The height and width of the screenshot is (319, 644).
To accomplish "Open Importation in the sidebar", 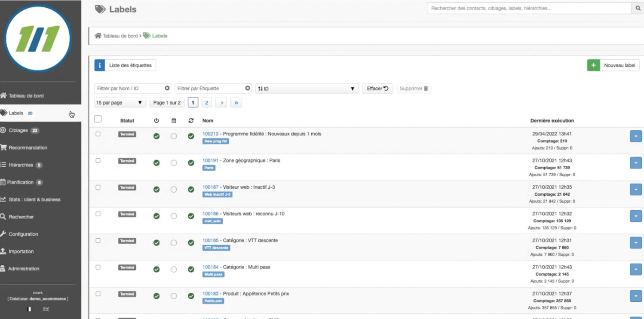I will tap(40, 252).
